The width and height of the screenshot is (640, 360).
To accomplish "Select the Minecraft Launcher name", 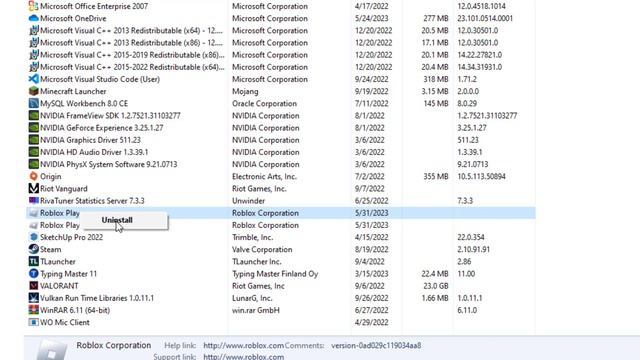I will pyautogui.click(x=73, y=91).
